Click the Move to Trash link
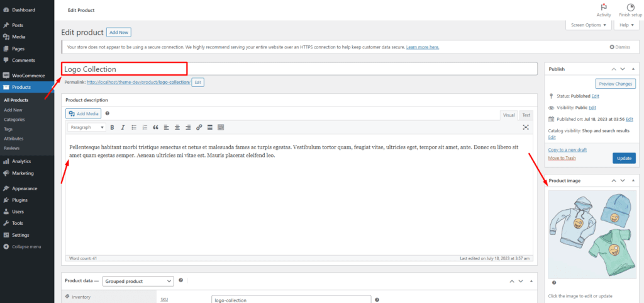The image size is (644, 303). click(562, 157)
